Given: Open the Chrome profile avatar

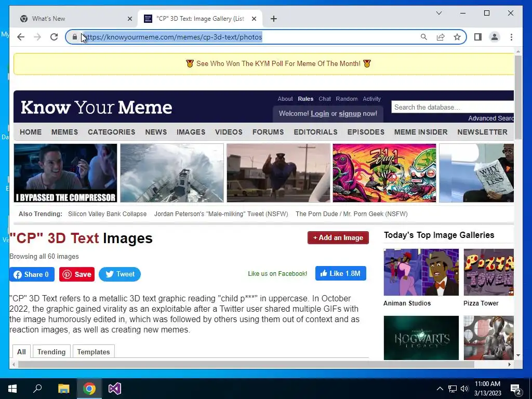Looking at the screenshot, I should click(495, 37).
